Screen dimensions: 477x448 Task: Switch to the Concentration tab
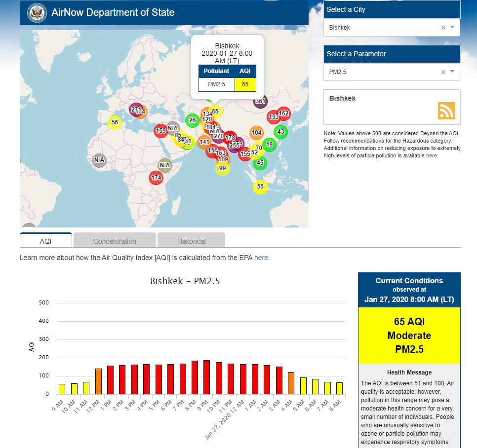[x=115, y=241]
